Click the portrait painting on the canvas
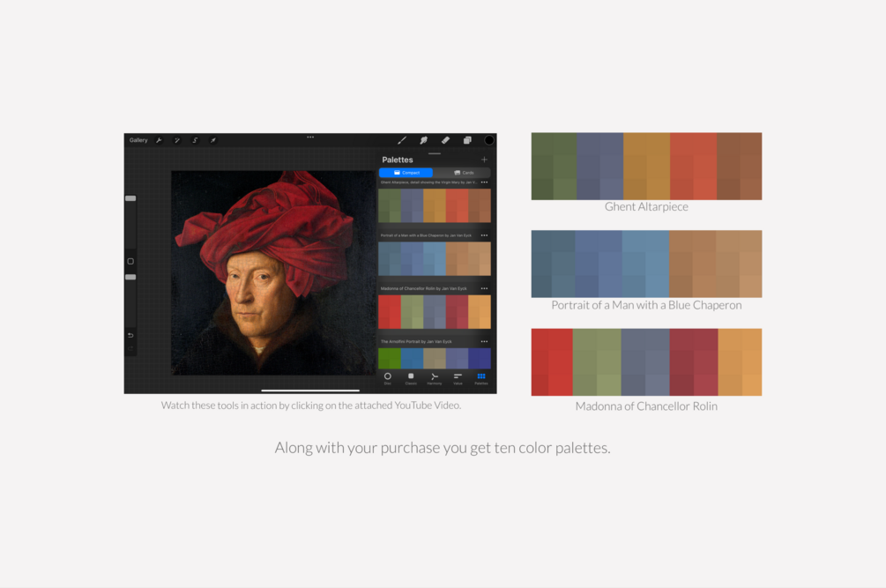This screenshot has width=886, height=588. pos(273,272)
